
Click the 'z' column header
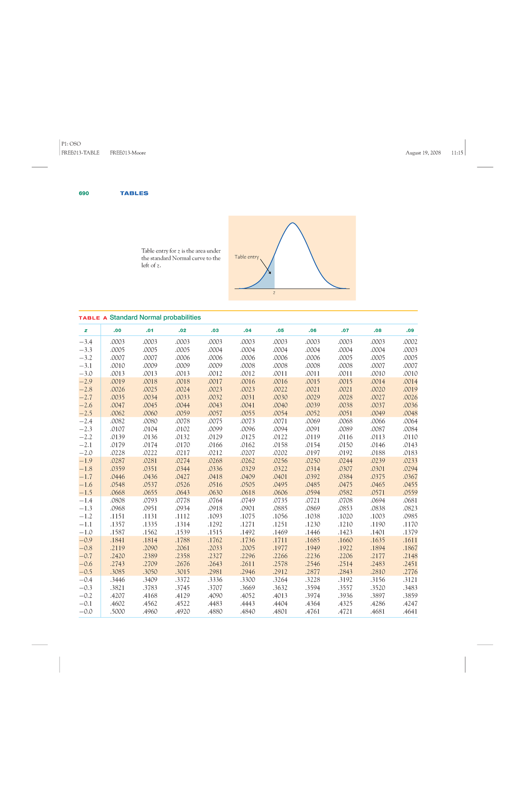[86, 330]
